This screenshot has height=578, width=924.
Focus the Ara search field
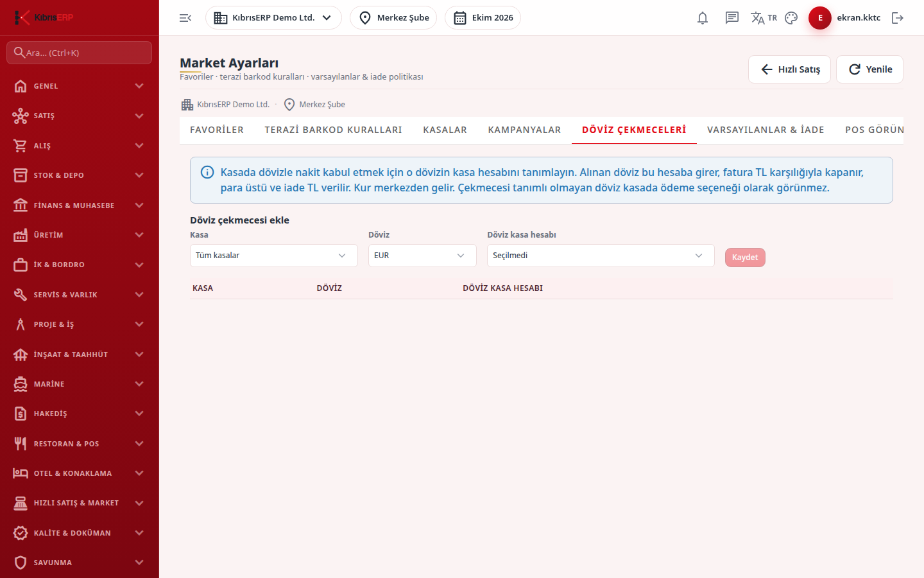pos(79,53)
